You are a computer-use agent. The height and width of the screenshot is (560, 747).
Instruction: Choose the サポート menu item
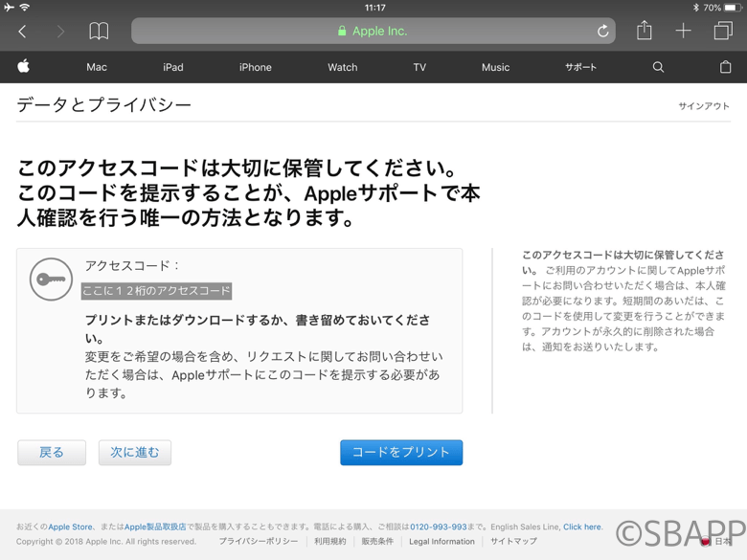[x=580, y=67]
